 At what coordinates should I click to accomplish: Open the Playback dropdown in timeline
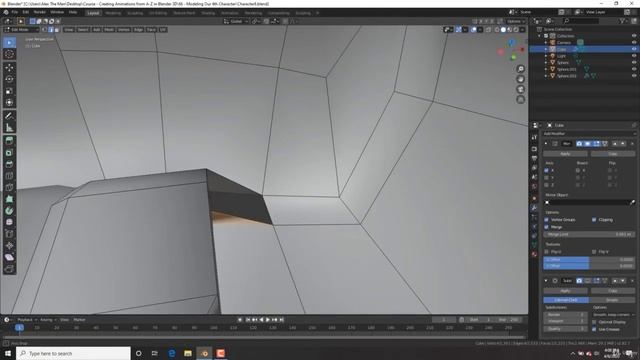27,320
